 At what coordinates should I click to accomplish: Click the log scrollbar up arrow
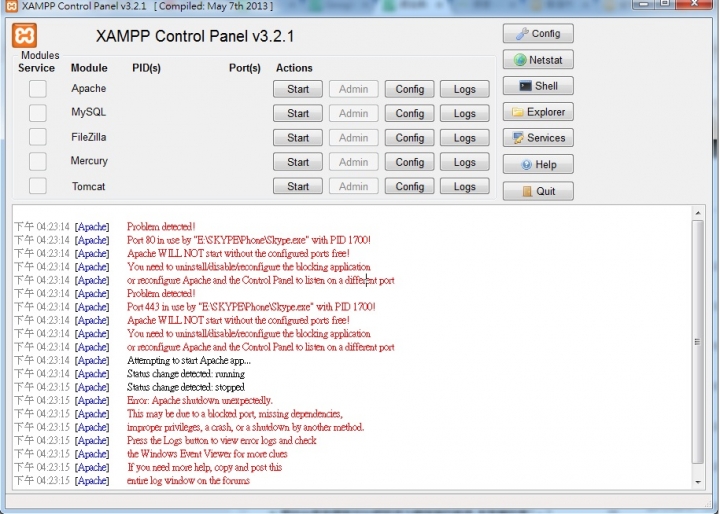coord(698,213)
